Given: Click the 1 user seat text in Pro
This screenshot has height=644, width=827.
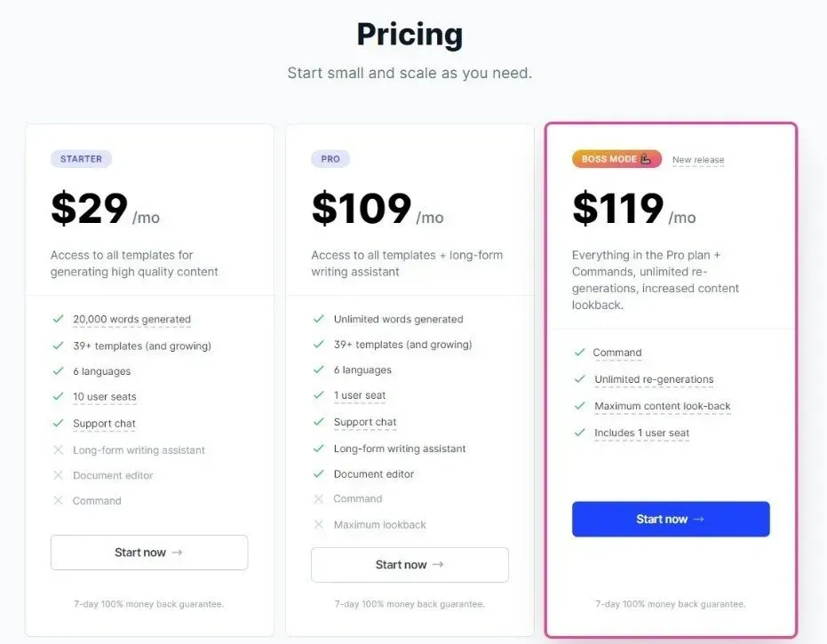Looking at the screenshot, I should click(x=360, y=395).
